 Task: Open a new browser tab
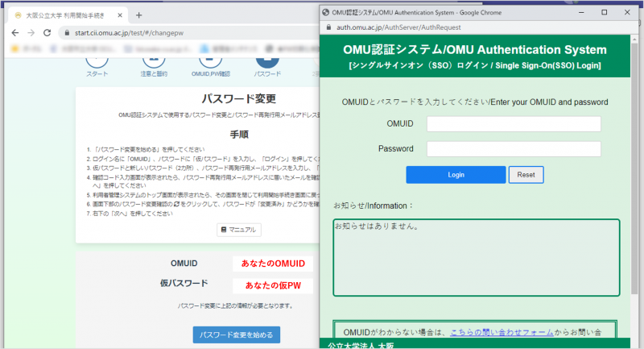[x=138, y=15]
